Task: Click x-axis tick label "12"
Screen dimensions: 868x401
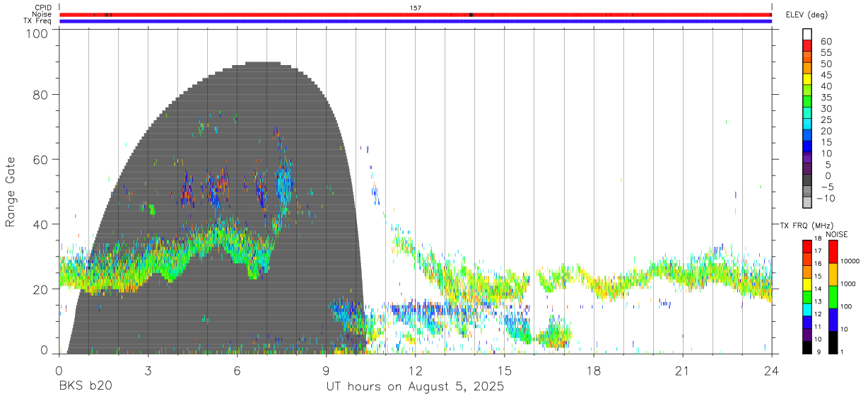Action: [416, 371]
